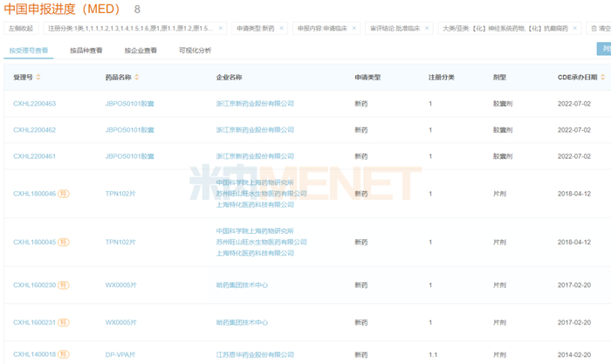Open acceptance number CXHL1800046
611x364 pixels.
[35, 194]
